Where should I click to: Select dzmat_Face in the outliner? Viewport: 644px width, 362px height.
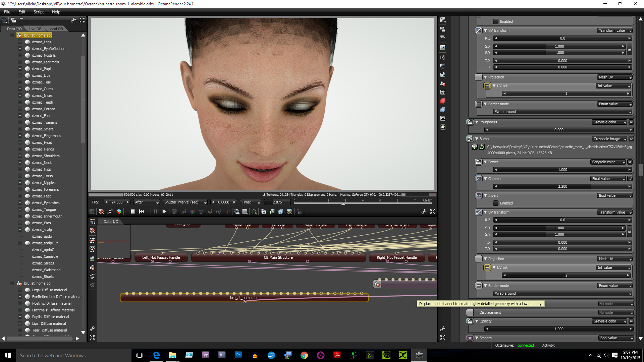tap(42, 116)
